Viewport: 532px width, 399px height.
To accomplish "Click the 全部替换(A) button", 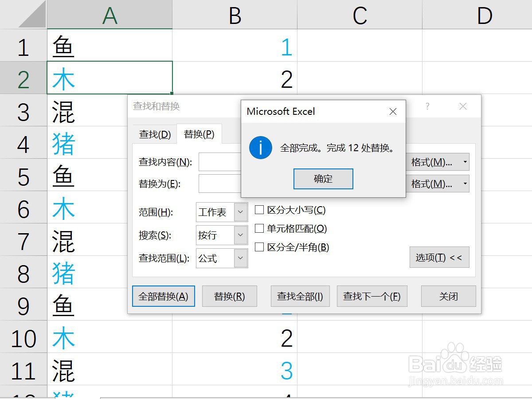I will click(163, 296).
